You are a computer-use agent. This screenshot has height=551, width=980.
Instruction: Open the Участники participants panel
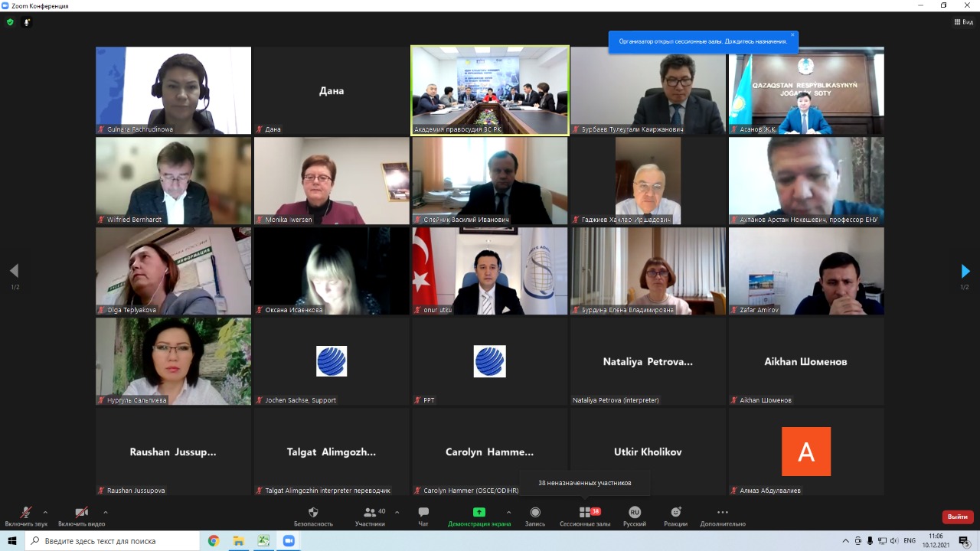370,516
